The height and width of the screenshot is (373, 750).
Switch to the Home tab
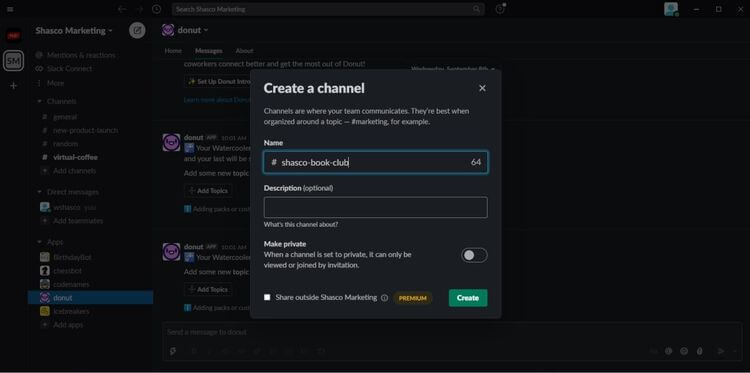point(173,51)
